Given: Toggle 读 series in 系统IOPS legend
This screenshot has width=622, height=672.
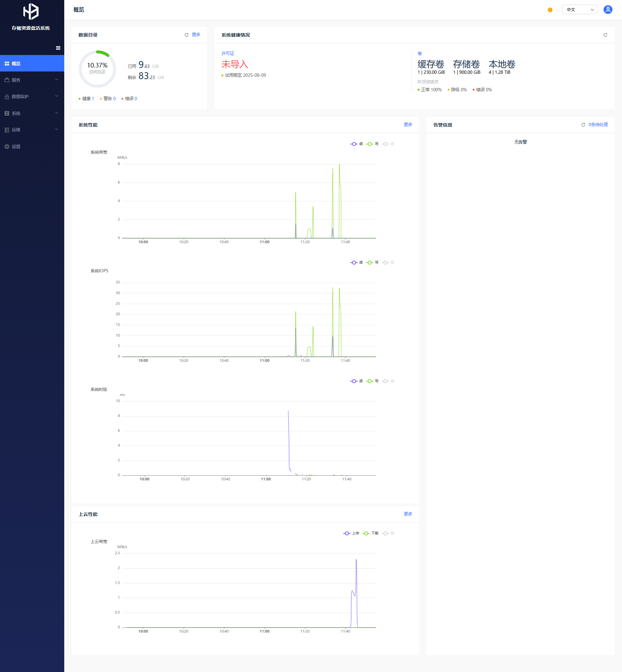Looking at the screenshot, I should [x=356, y=263].
